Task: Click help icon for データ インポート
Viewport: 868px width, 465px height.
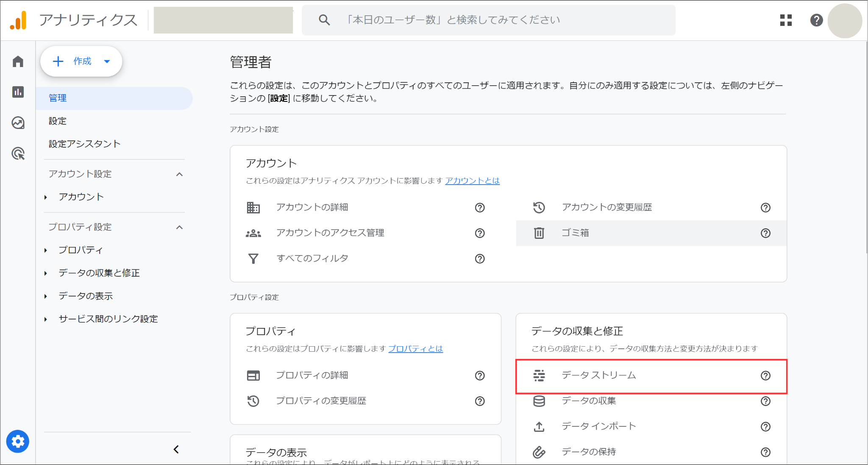Action: coord(765,426)
